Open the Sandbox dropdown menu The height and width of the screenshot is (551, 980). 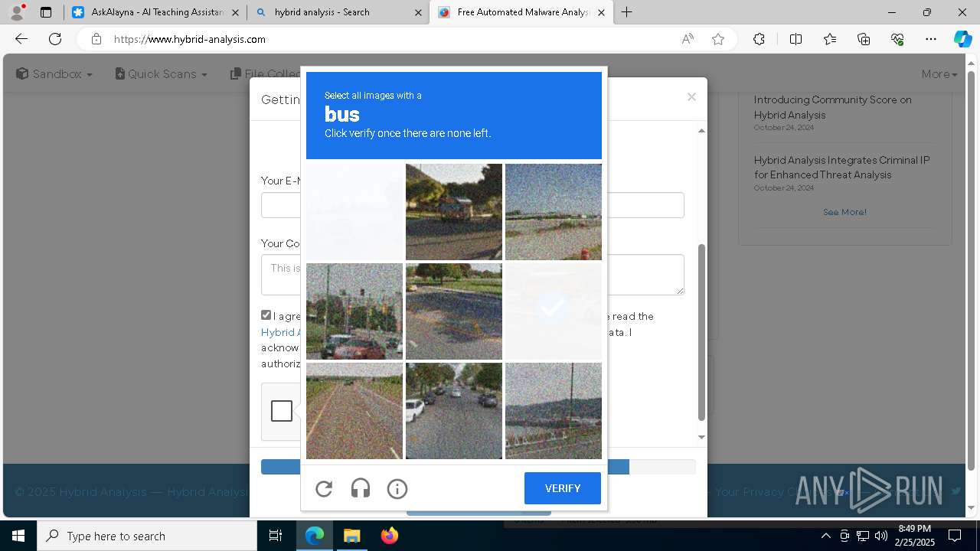(x=54, y=73)
